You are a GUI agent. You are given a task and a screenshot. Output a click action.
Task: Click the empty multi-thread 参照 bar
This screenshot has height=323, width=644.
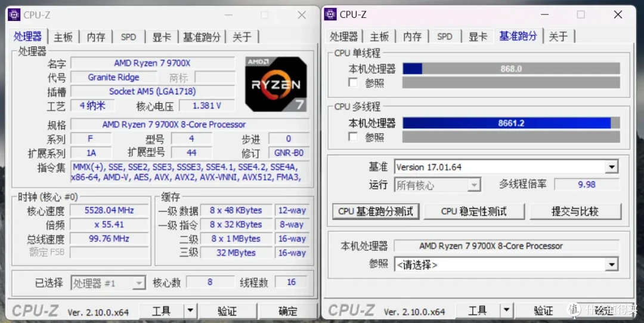(511, 137)
